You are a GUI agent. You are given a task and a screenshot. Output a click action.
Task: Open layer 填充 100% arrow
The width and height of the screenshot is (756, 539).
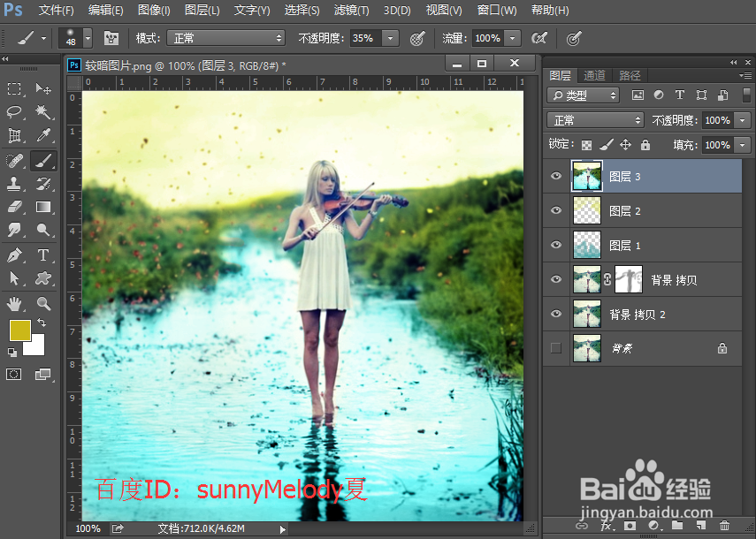[743, 145]
